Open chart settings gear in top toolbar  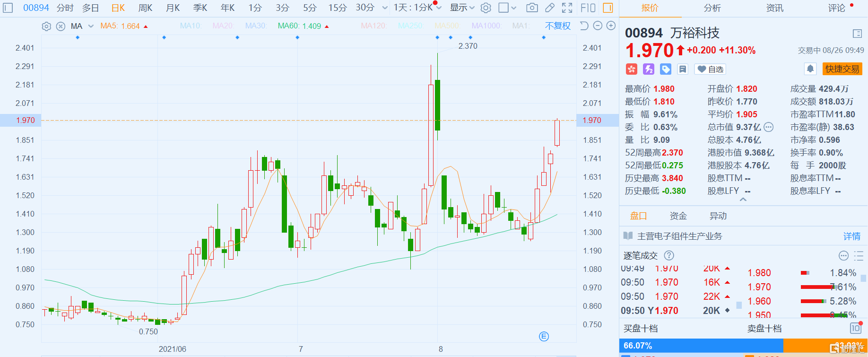486,8
